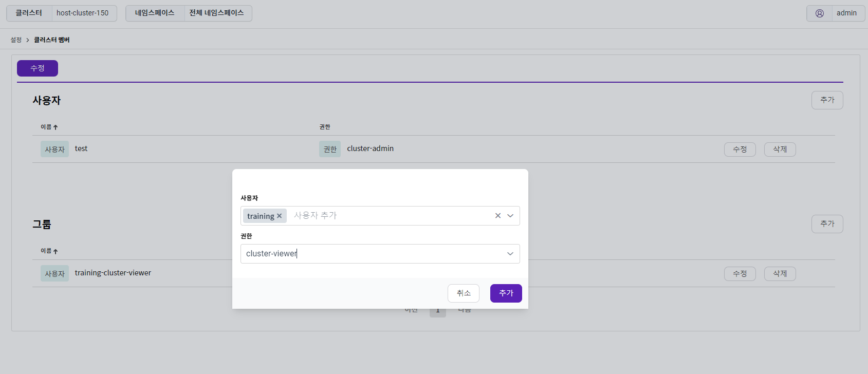The image size is (868, 374).
Task: Expand the user selection dropdown arrow
Action: (x=510, y=216)
